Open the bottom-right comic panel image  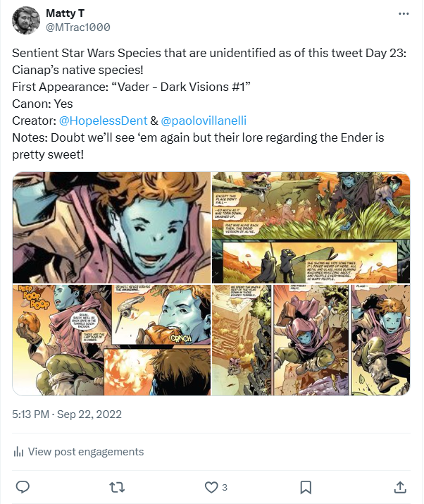point(311,339)
